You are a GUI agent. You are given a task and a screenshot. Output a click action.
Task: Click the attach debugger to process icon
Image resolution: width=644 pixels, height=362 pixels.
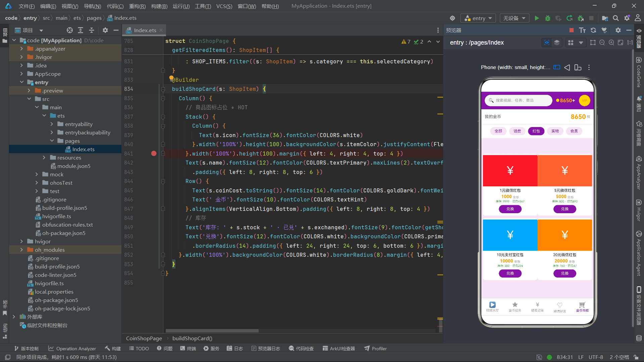tap(581, 18)
